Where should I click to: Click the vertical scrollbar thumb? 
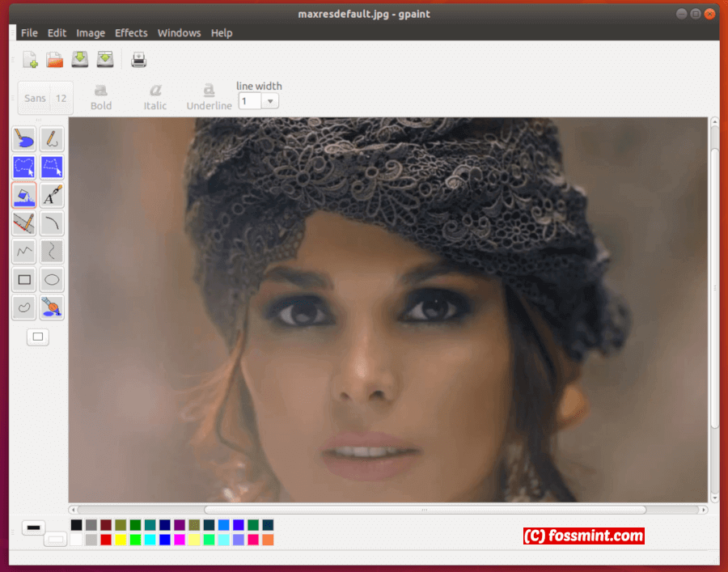(x=714, y=288)
